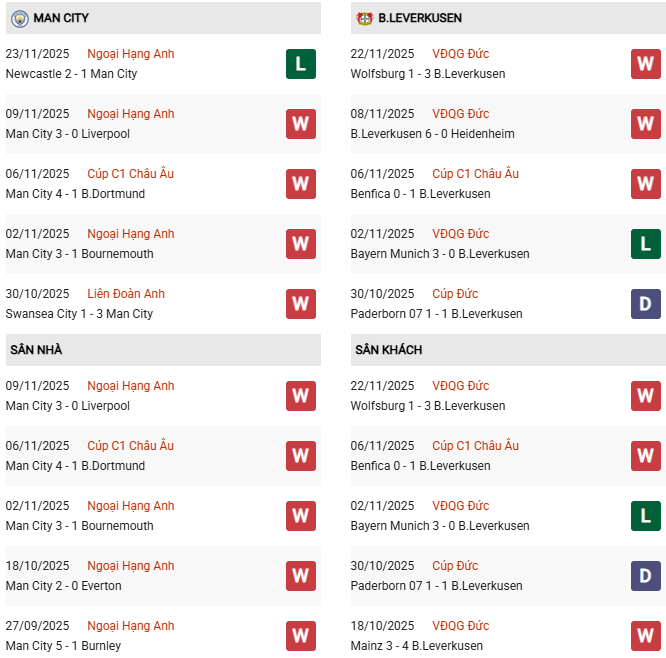The width and height of the screenshot is (666, 658).
Task: Click the W badge for Mainz match
Action: pos(646,636)
